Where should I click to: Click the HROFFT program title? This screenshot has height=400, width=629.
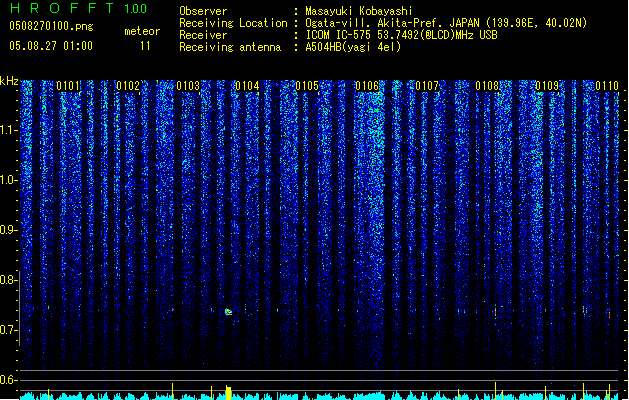tap(62, 8)
